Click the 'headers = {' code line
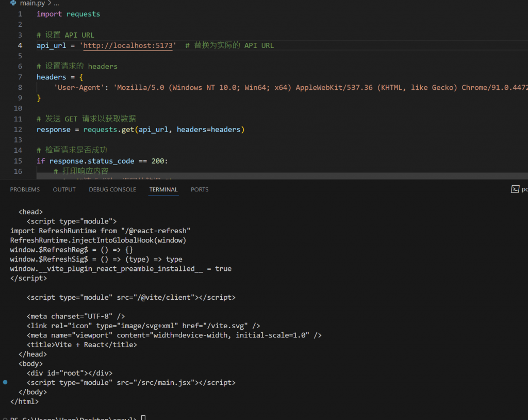 point(60,77)
